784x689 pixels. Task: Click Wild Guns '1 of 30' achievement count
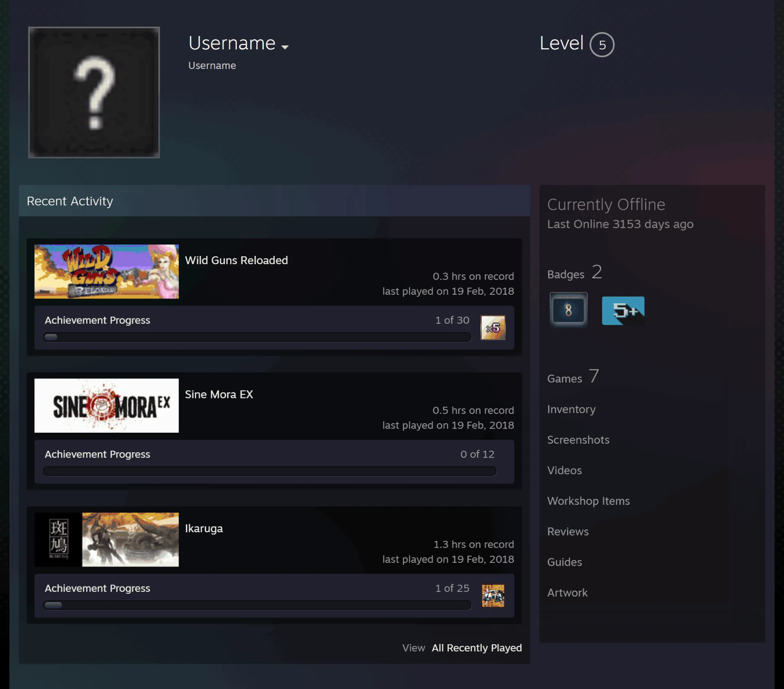[452, 320]
